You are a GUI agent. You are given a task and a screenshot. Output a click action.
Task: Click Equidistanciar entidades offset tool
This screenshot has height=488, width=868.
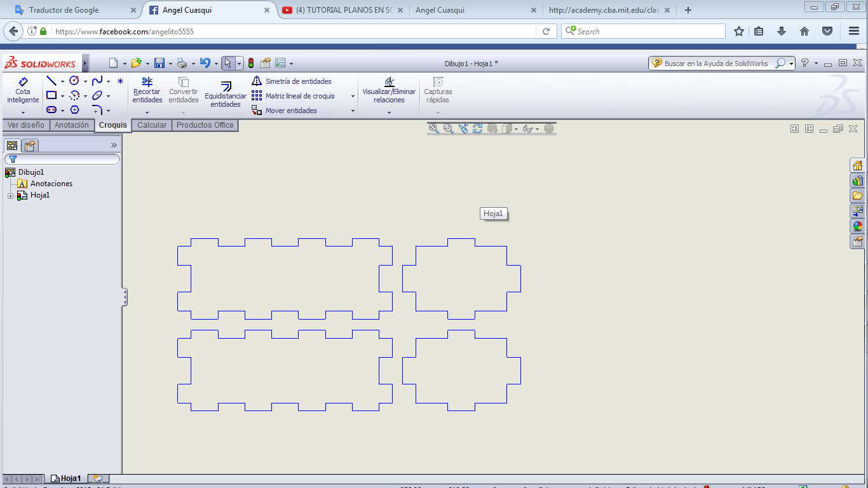coord(226,94)
